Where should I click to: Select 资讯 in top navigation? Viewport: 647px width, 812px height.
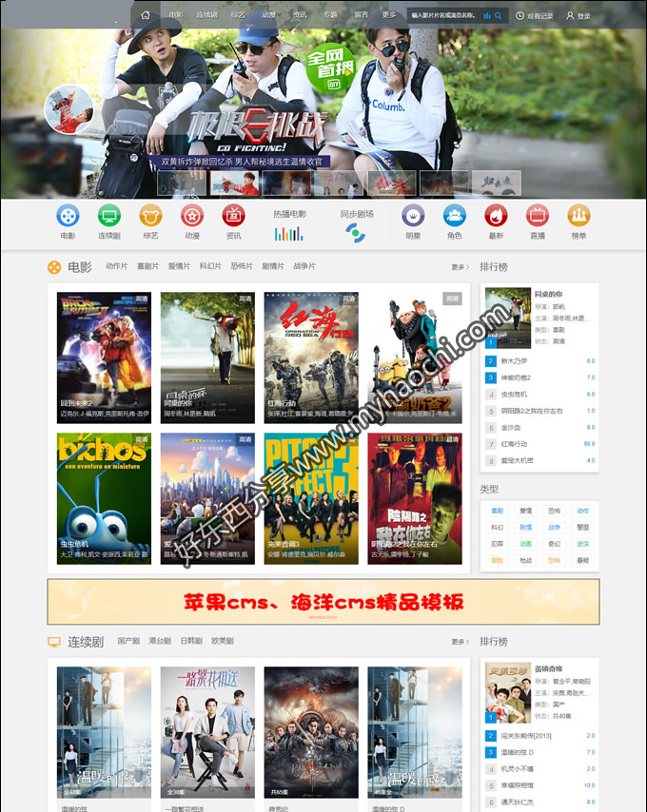[300, 15]
